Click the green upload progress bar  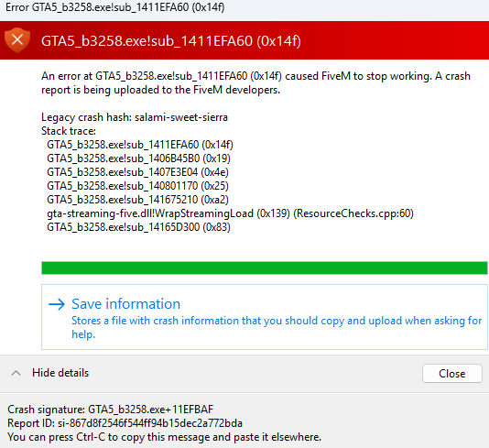(265, 268)
